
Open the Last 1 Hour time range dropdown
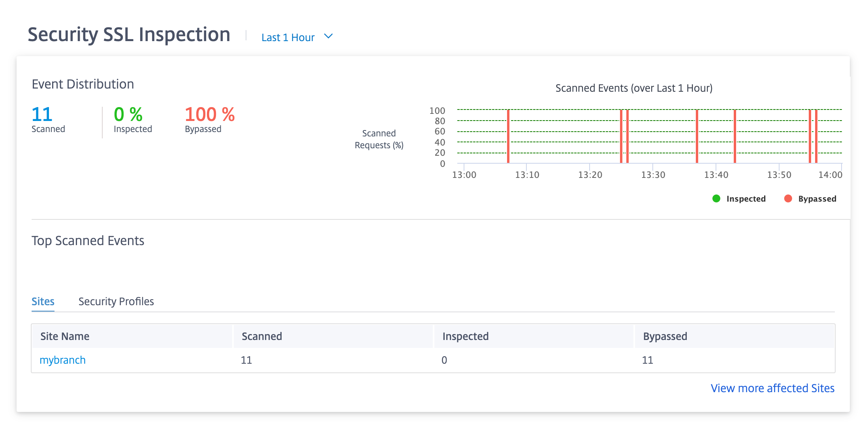(297, 37)
